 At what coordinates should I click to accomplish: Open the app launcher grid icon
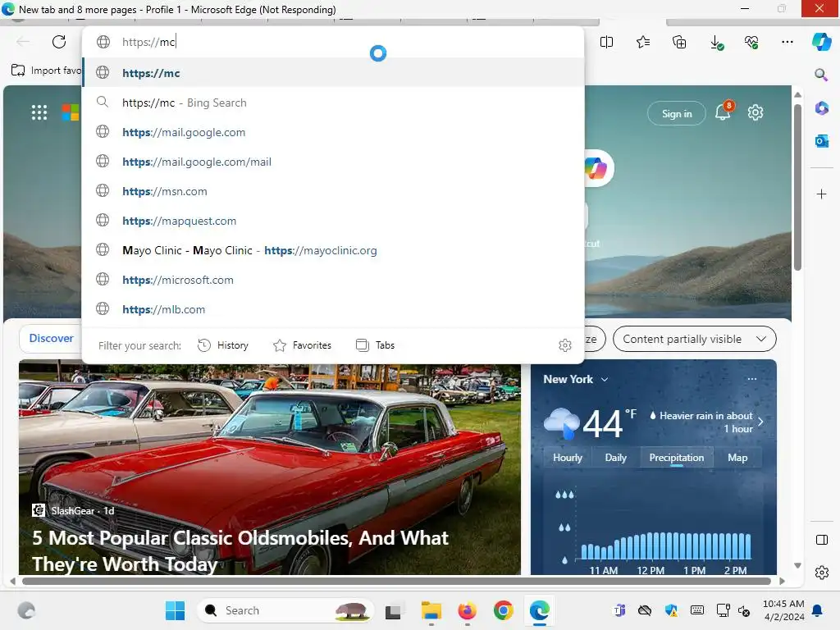point(39,112)
